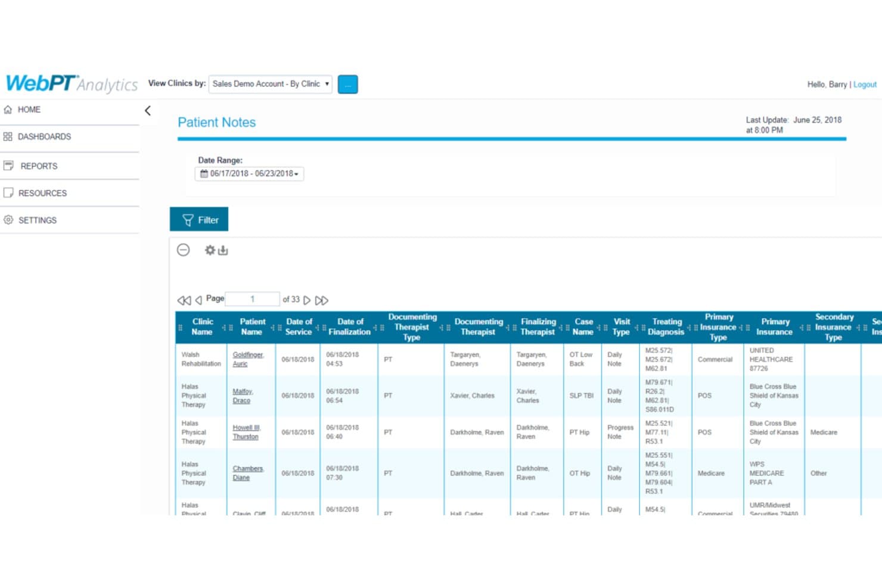Sort by the Date of Service column header
This screenshot has width=882, height=588.
(x=299, y=326)
